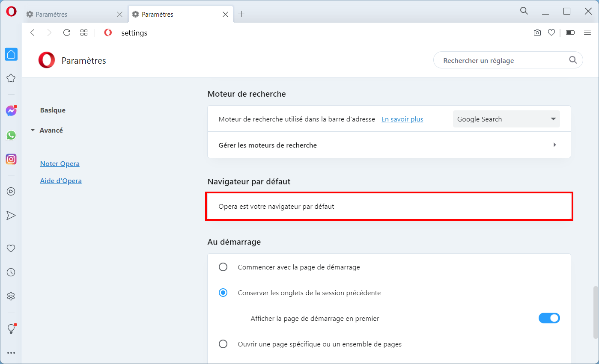Click the 'Aide d'Opera' link
The width and height of the screenshot is (599, 364).
61,181
